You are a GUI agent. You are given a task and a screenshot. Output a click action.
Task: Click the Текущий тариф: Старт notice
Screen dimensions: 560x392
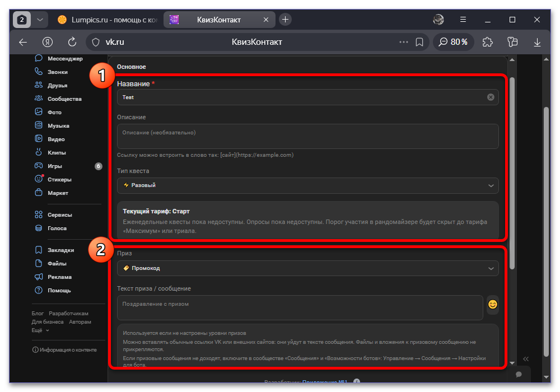point(307,221)
